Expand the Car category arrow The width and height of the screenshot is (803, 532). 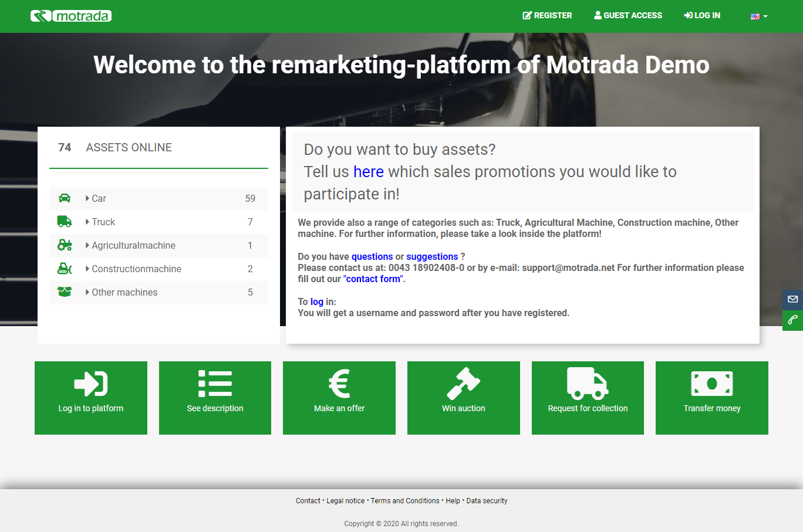point(87,198)
